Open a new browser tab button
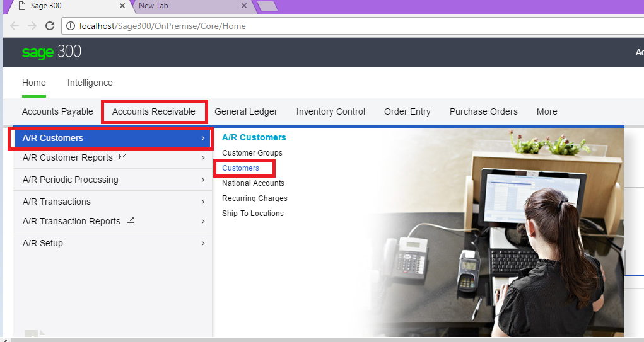The image size is (644, 342). tap(267, 6)
